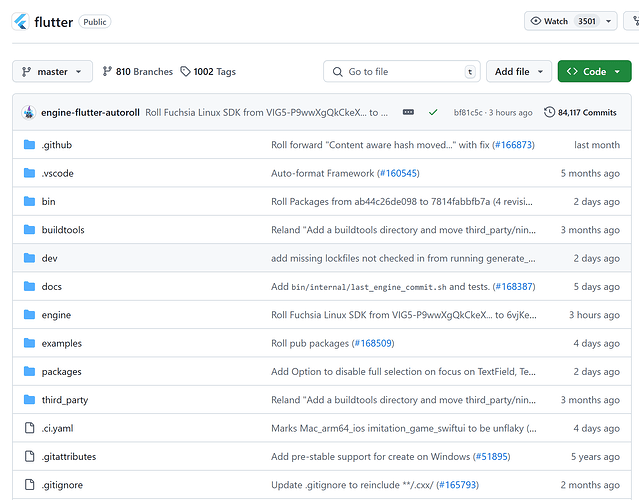Click the engine-flutter-autoroll avatar
This screenshot has height=500, width=639.
coord(29,112)
